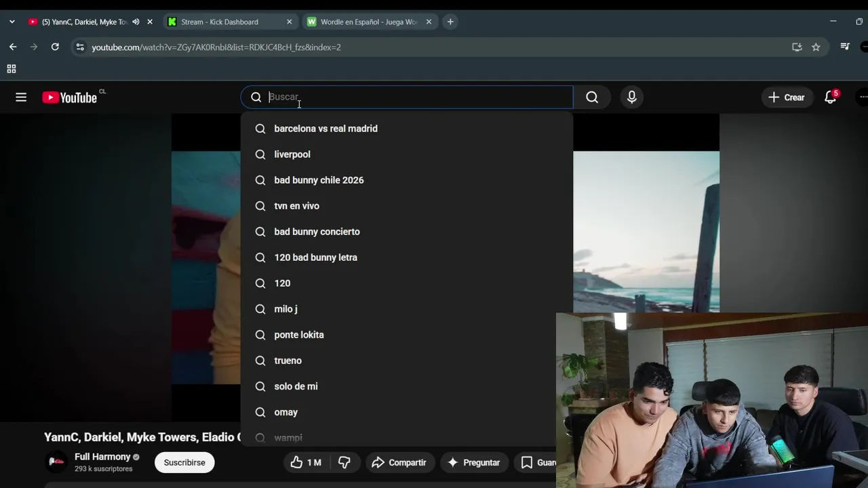
Task: Select the 120 suggestion
Action: point(407,283)
